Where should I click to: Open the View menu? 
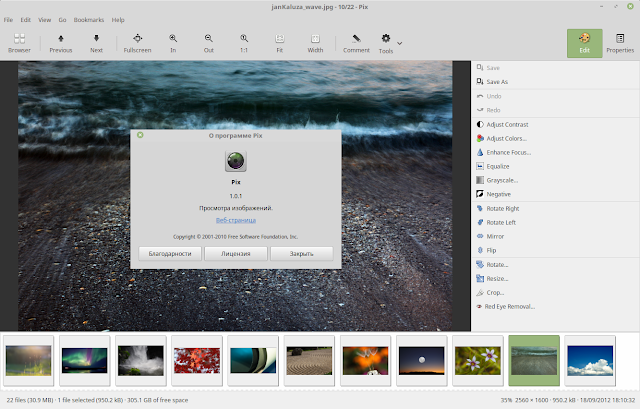point(44,20)
